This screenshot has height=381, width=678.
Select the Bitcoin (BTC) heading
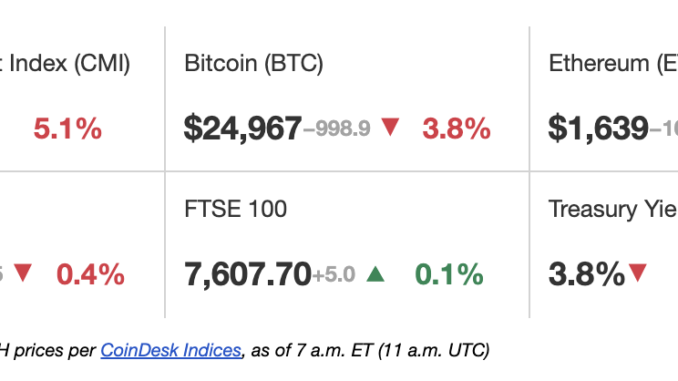(x=254, y=64)
